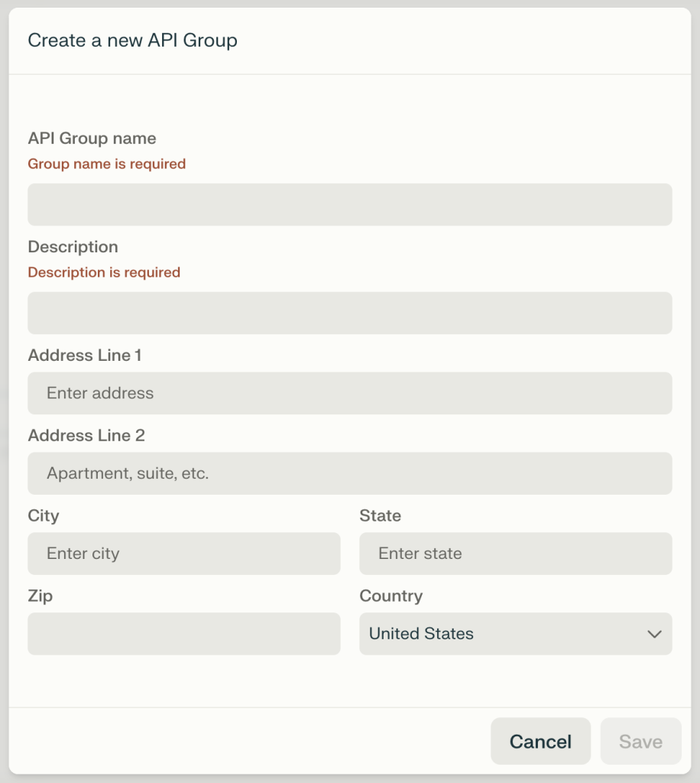Click the Cancel button
700x783 pixels.
[540, 741]
